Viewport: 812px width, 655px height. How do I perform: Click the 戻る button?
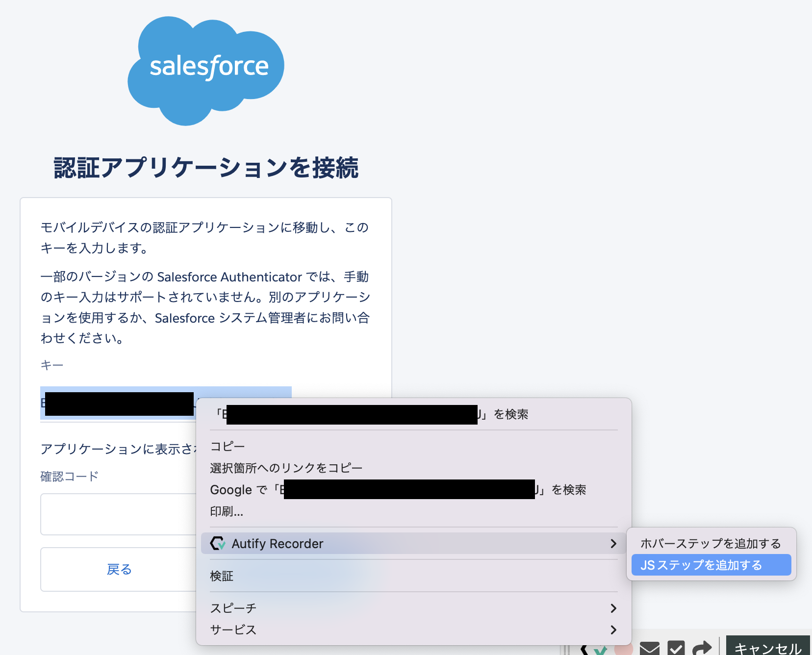(119, 569)
